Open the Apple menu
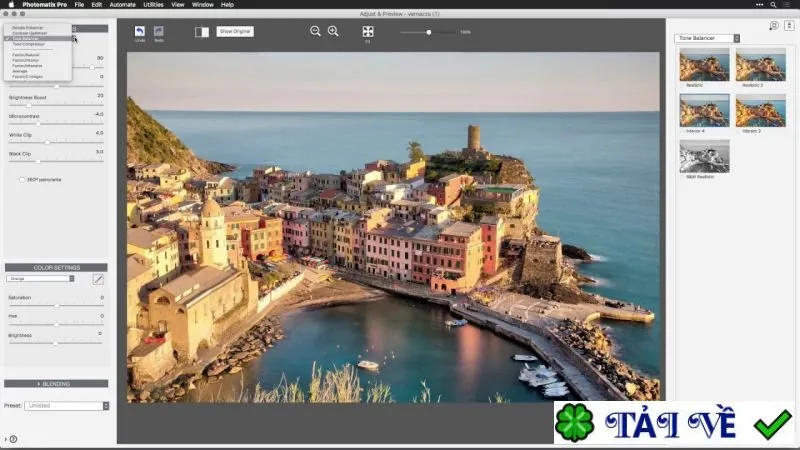This screenshot has width=800, height=450. [x=11, y=5]
